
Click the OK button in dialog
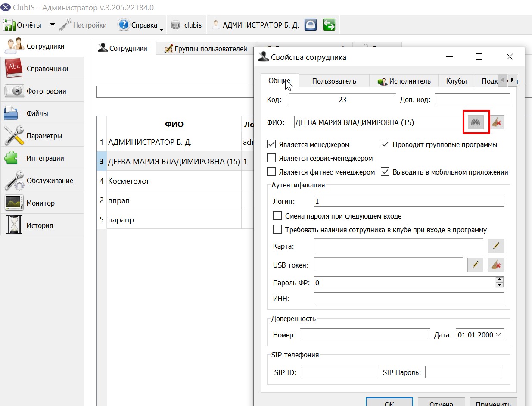(389, 402)
